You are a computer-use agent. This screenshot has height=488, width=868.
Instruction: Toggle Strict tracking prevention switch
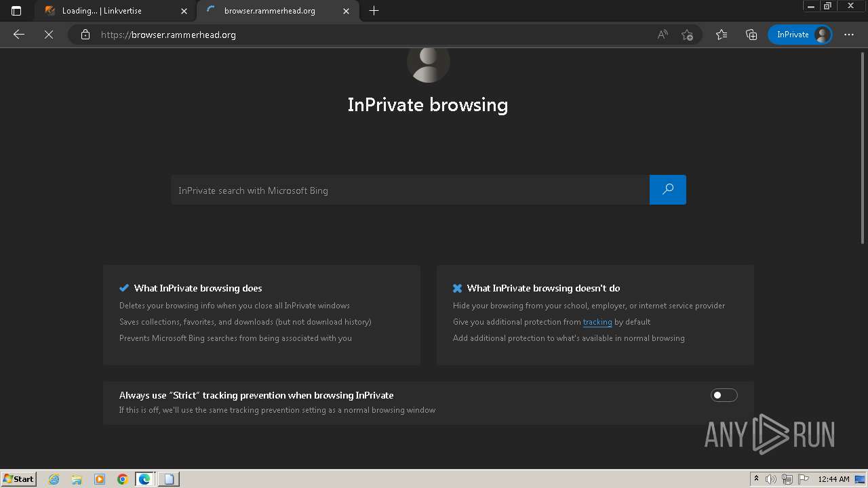click(x=724, y=395)
